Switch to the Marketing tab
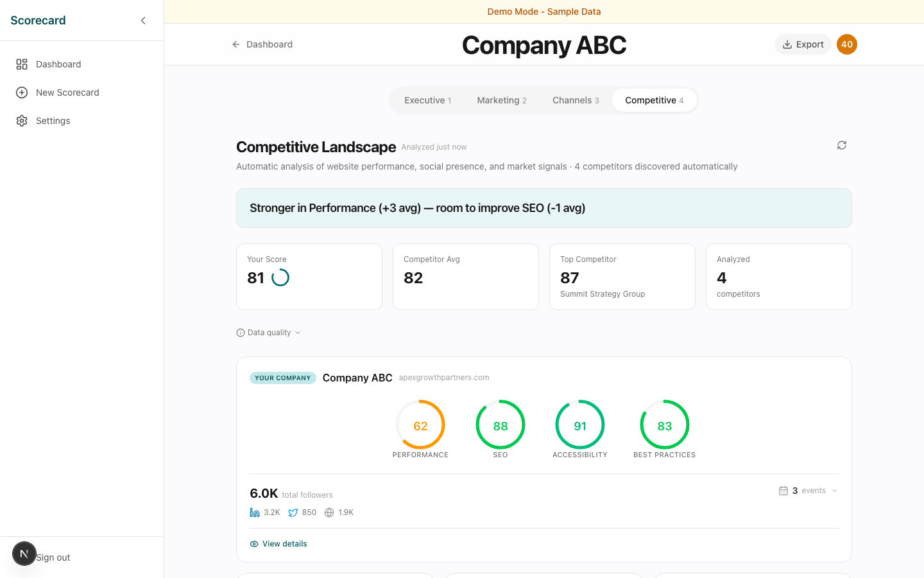The width and height of the screenshot is (924, 578). point(502,100)
